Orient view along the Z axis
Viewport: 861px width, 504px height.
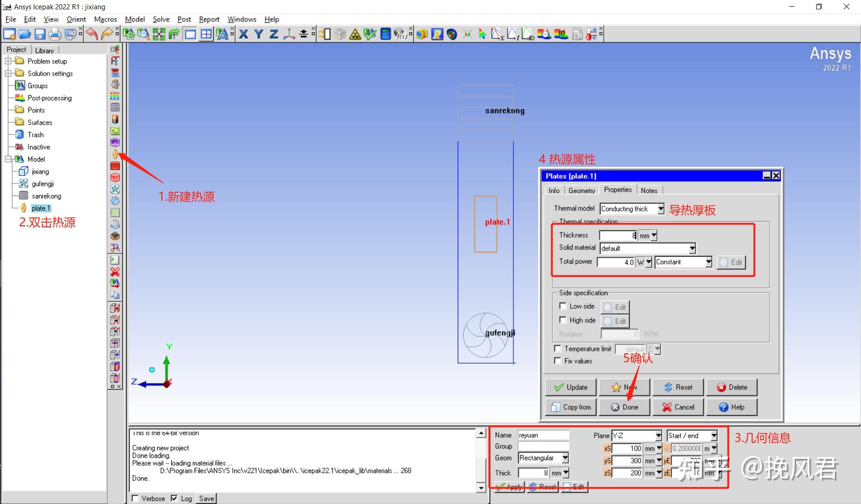(274, 34)
